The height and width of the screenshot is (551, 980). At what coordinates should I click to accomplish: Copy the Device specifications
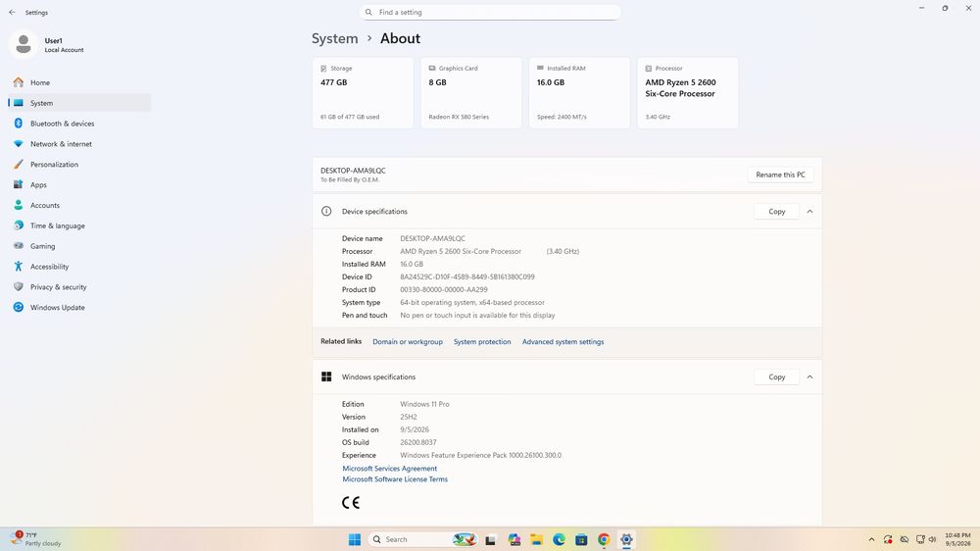point(776,212)
